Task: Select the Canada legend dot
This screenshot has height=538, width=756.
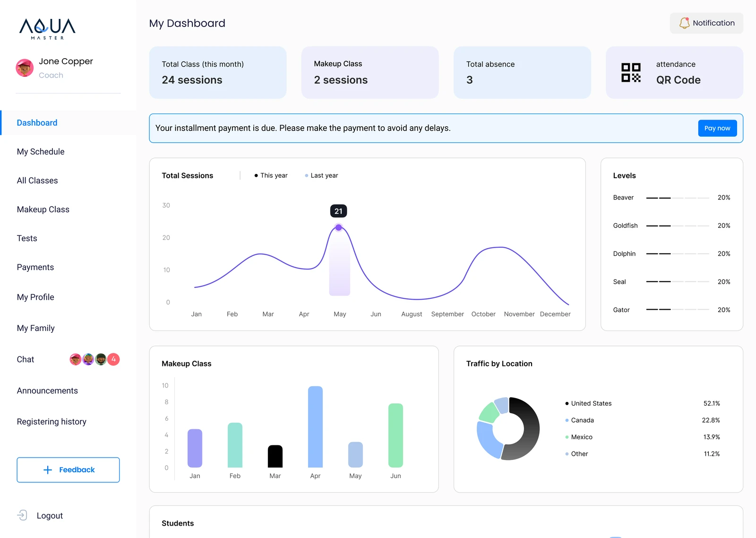Action: [567, 420]
